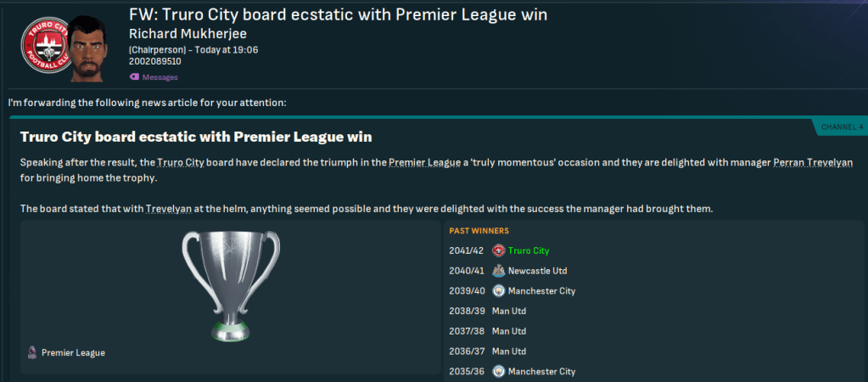Click the small Premier League logo icon

click(32, 352)
